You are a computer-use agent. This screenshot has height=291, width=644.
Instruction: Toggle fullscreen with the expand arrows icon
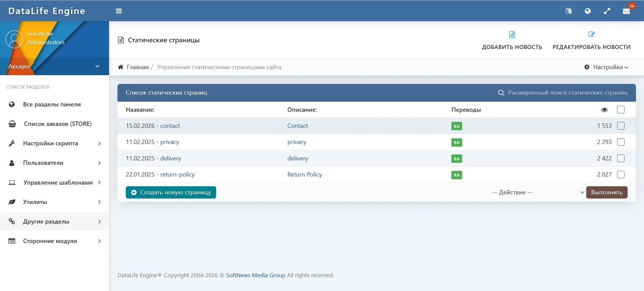(607, 11)
